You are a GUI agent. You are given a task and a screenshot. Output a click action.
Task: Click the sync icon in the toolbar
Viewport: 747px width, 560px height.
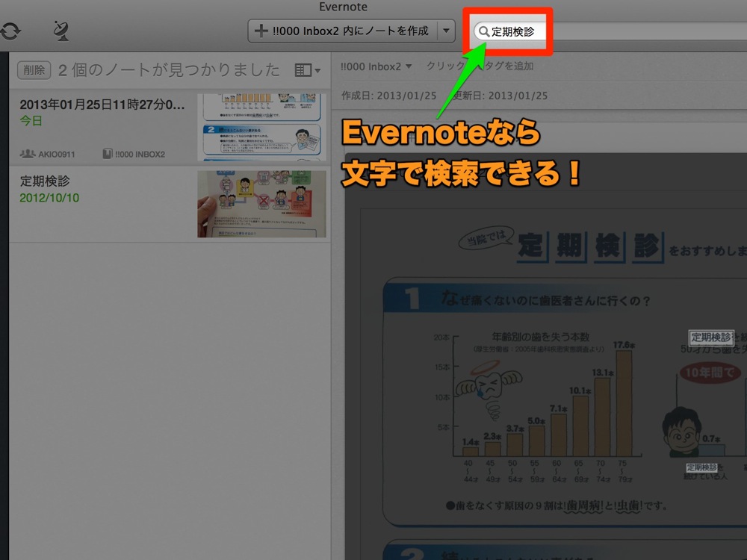coord(10,31)
